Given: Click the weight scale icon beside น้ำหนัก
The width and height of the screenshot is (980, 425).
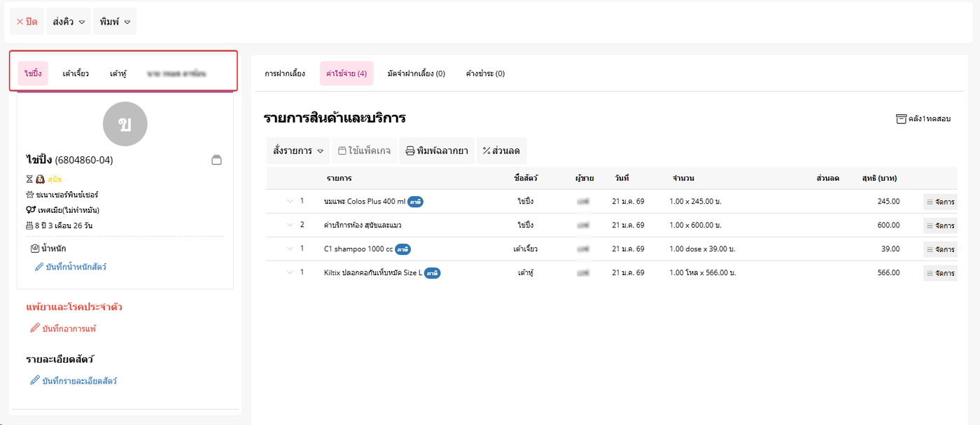Looking at the screenshot, I should 34,249.
